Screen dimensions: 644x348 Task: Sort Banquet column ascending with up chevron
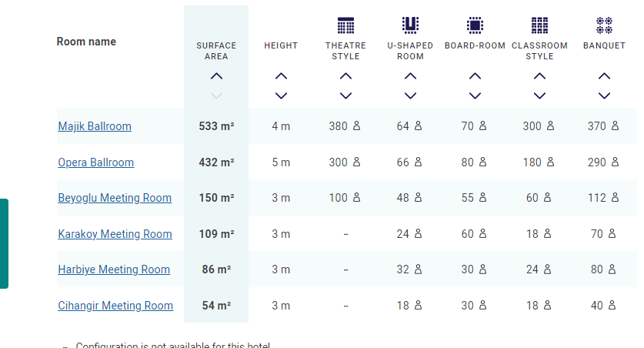[604, 76]
